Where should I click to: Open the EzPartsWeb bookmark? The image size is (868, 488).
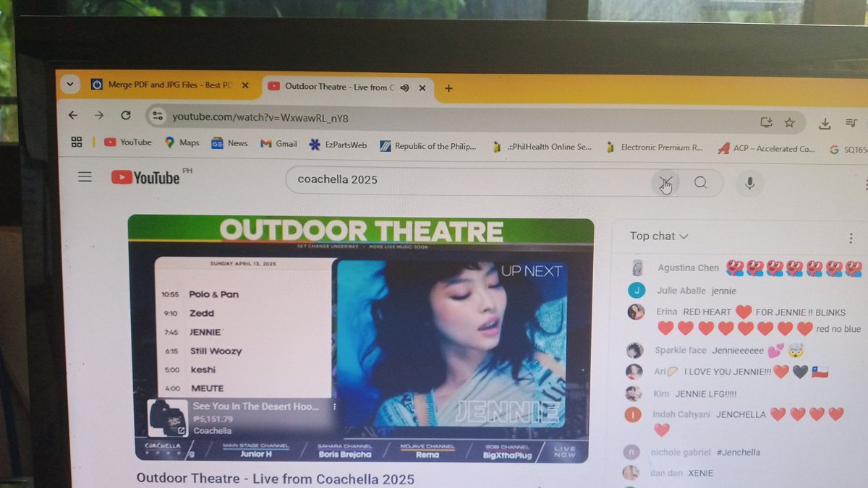[x=338, y=145]
